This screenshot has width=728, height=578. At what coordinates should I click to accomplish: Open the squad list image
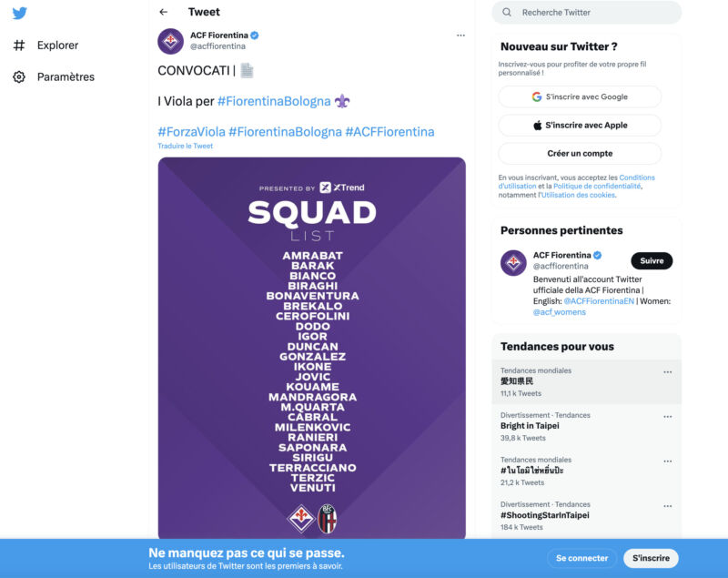click(311, 349)
